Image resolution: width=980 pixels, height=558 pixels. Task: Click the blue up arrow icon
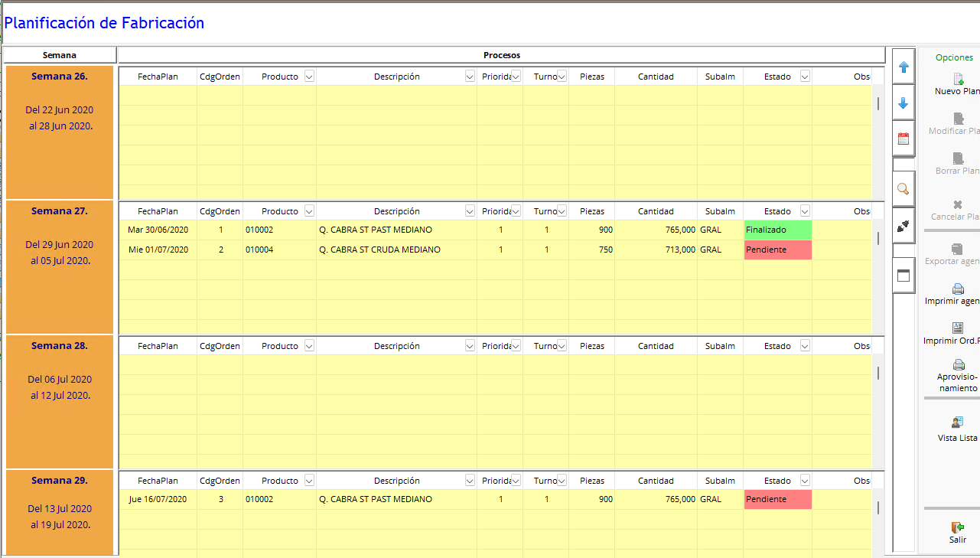(x=903, y=67)
